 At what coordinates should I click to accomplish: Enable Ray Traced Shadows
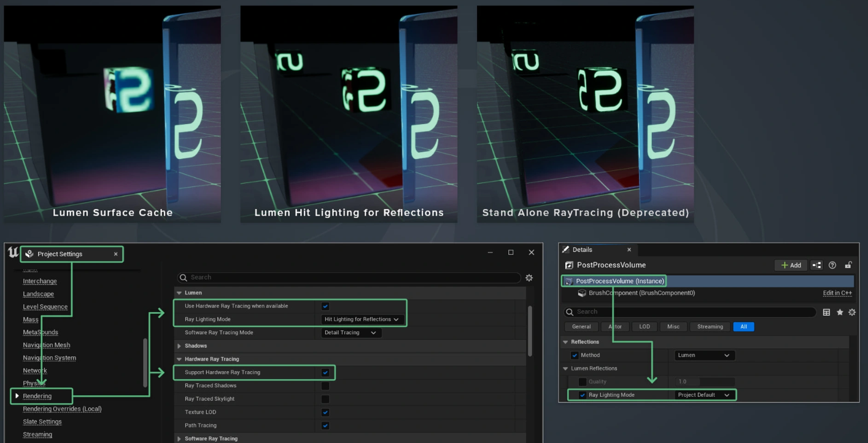325,385
